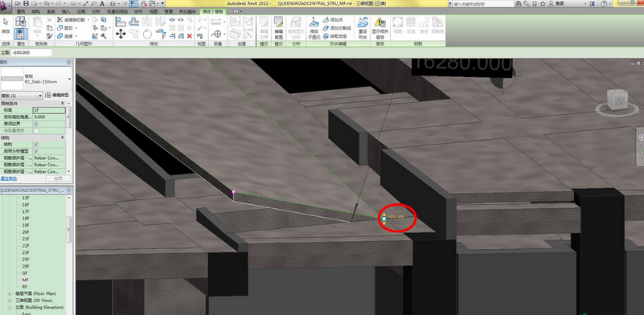Select the Align tool icon
The image size is (644, 315).
tap(121, 22)
